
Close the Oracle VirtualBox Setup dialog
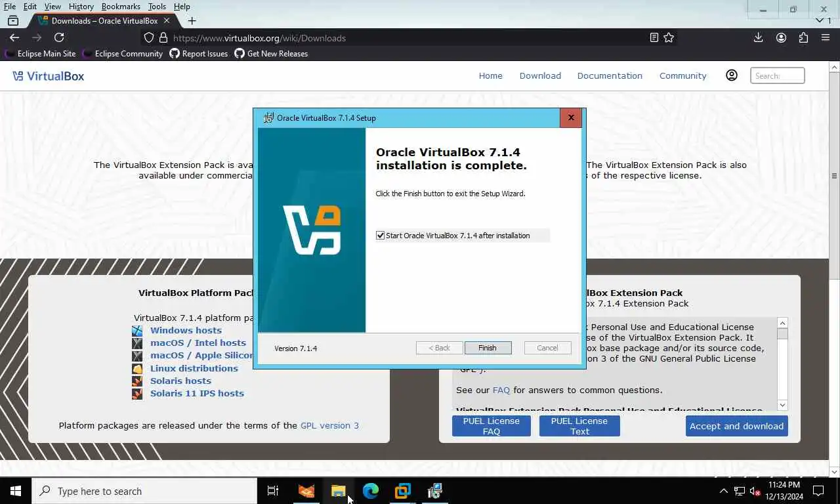[x=571, y=118]
